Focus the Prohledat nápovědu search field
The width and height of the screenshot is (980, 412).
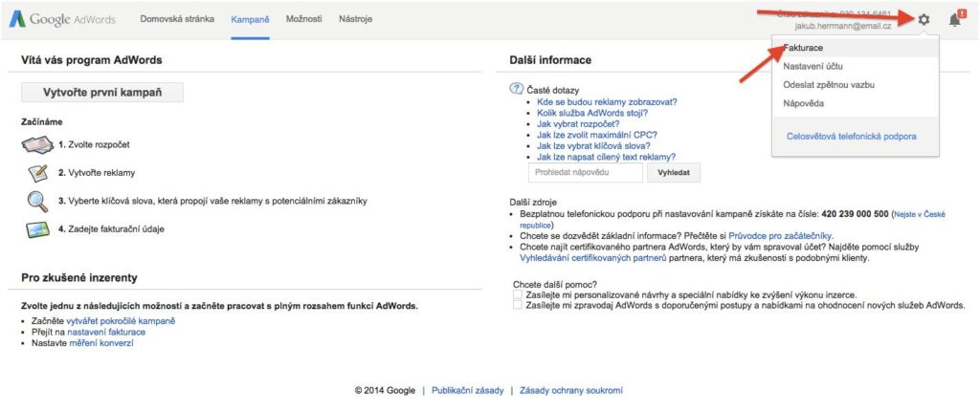[585, 173]
